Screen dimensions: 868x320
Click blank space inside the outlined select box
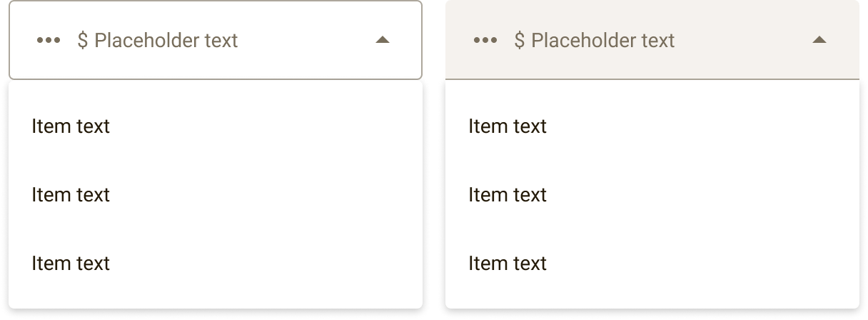pos(307,41)
